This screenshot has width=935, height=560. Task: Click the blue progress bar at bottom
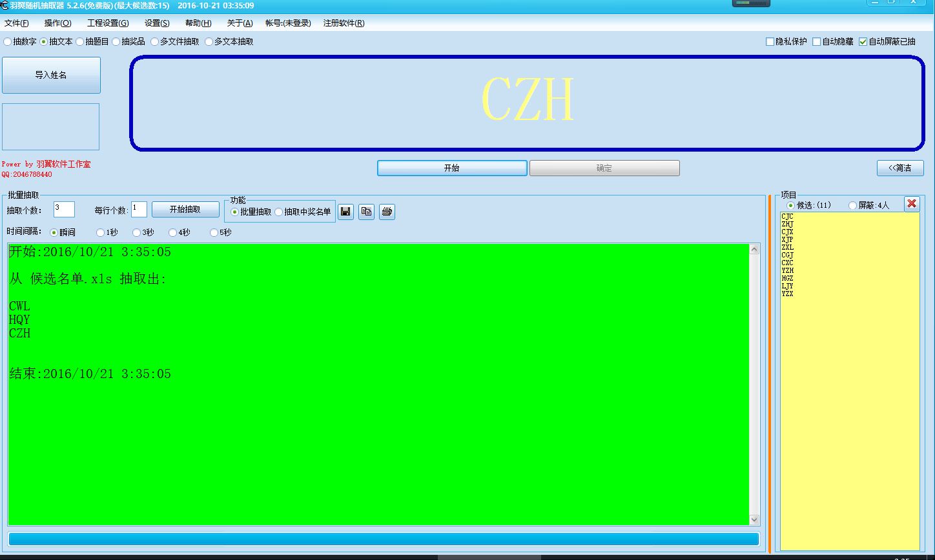point(384,539)
